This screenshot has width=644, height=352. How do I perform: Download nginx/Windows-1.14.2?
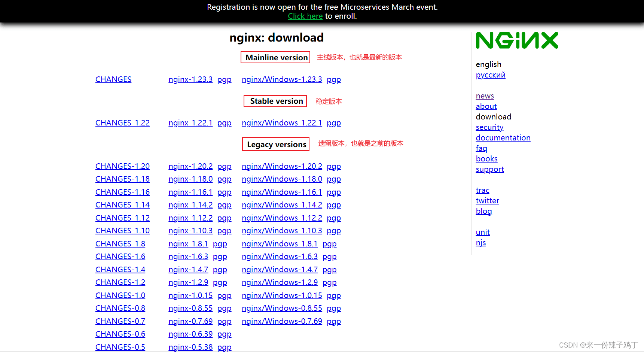pos(282,205)
